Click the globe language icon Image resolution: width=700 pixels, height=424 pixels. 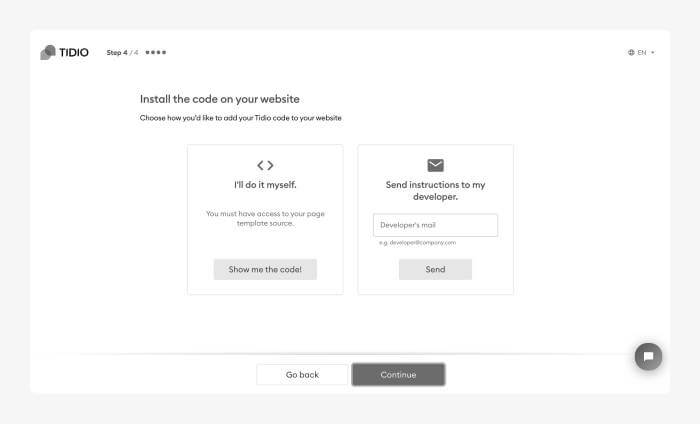[631, 53]
